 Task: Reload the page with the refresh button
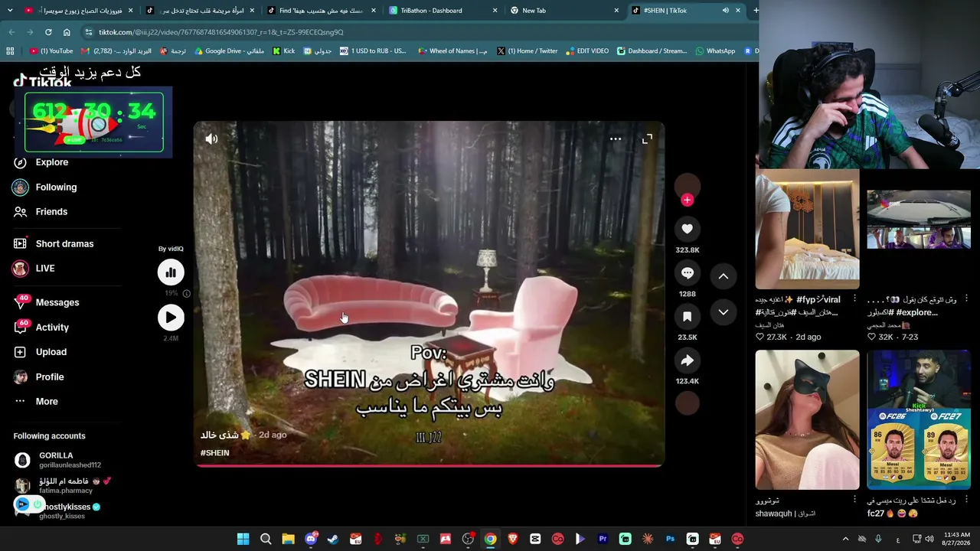[x=48, y=32]
